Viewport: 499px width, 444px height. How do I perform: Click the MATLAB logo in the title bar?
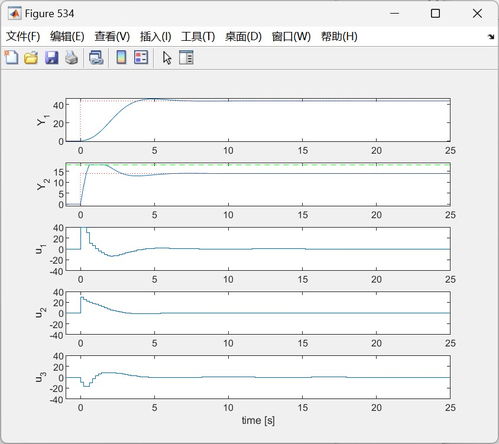(14, 14)
